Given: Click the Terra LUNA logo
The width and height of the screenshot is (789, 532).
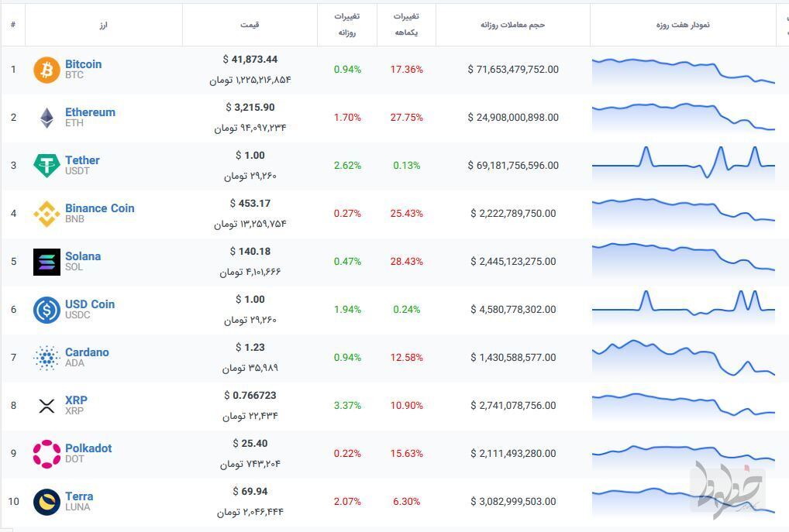Looking at the screenshot, I should click(47, 502).
